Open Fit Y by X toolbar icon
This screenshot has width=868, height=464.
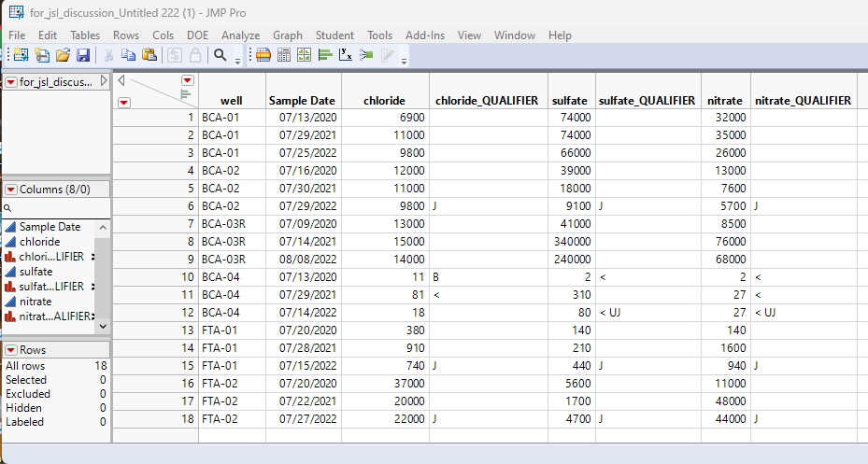[346, 55]
